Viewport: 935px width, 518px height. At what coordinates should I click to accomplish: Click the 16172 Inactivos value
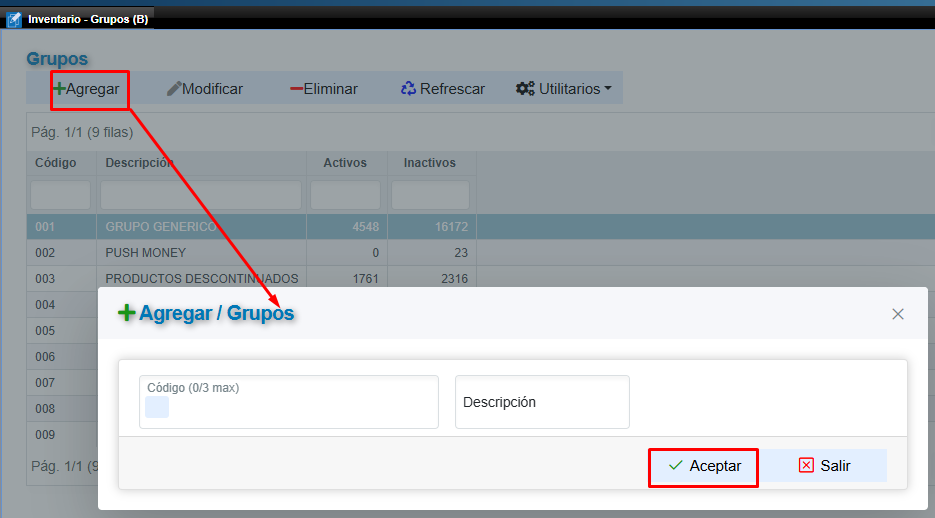451,227
